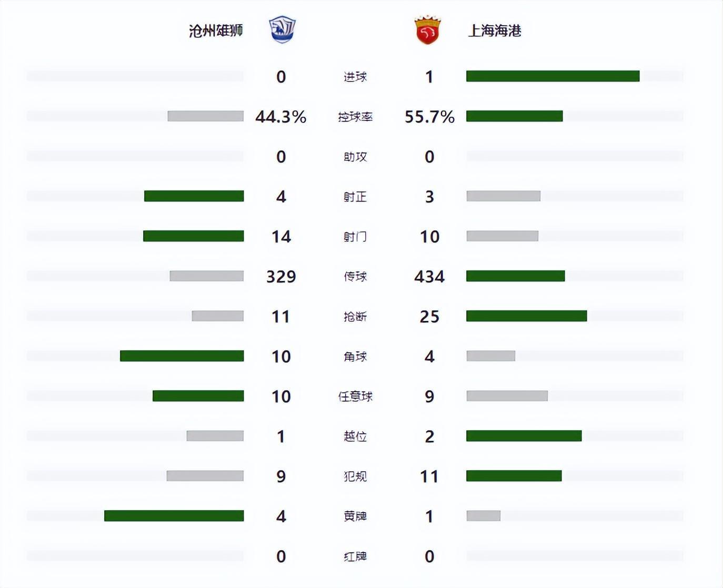Click the 上海海港 red shield logo
The height and width of the screenshot is (588, 723).
pos(427,30)
